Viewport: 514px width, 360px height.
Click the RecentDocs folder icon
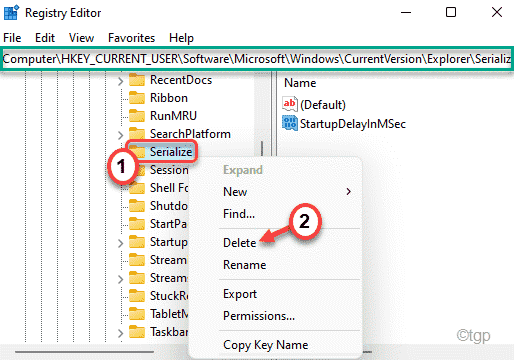[137, 80]
